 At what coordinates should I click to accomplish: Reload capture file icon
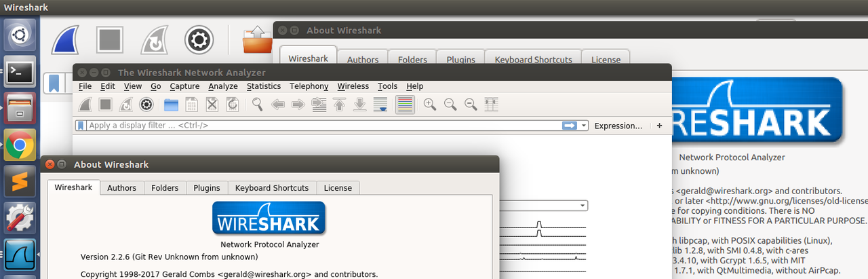click(233, 104)
